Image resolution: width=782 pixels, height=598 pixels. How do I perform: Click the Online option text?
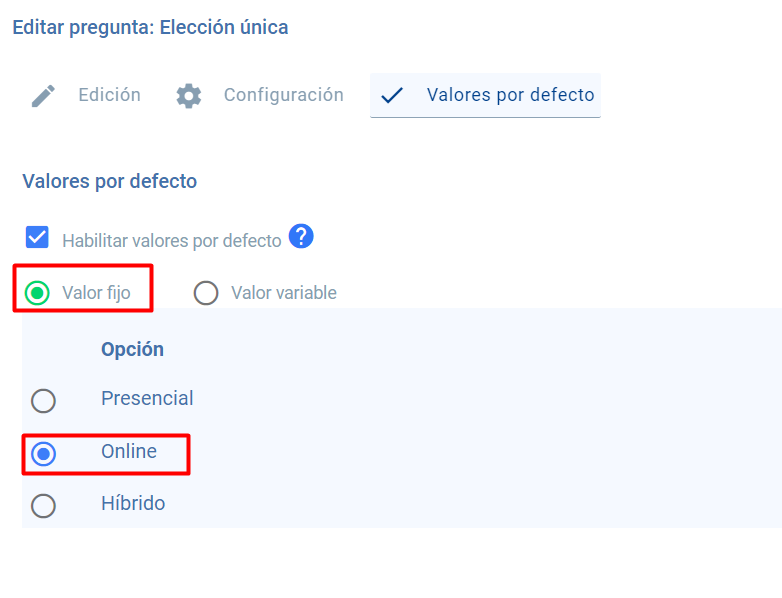tap(129, 451)
